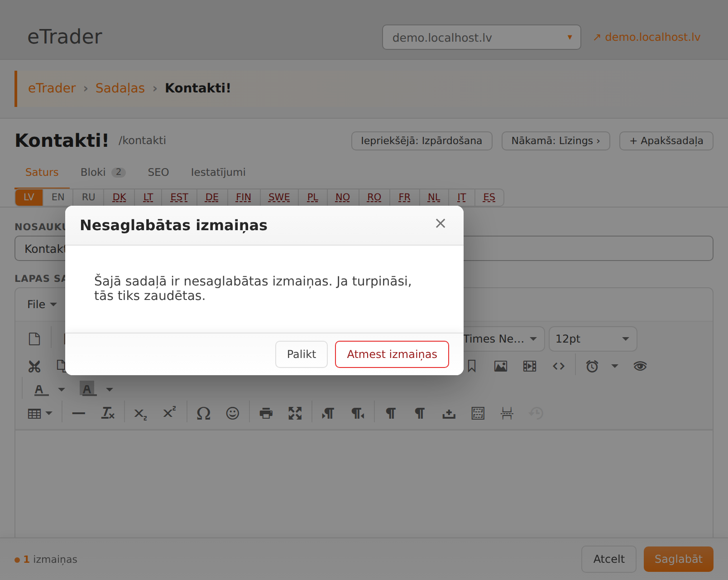Toggle the preview eye icon
The width and height of the screenshot is (728, 580).
640,366
